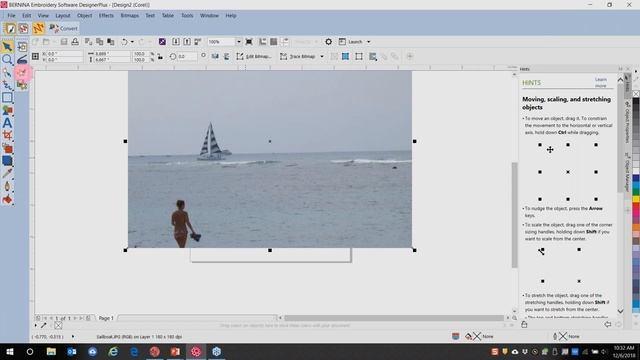This screenshot has width=640, height=360.
Task: Click the rotation angle input field
Action: (187, 56)
